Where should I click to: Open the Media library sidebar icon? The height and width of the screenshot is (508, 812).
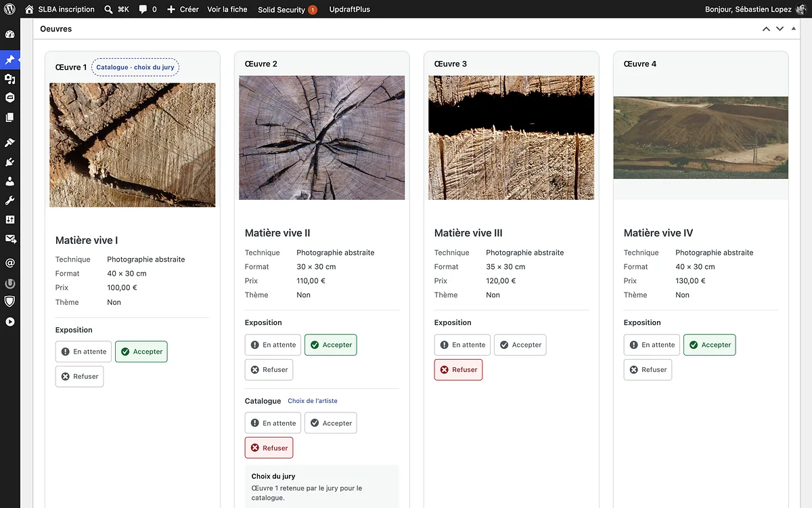(9, 79)
